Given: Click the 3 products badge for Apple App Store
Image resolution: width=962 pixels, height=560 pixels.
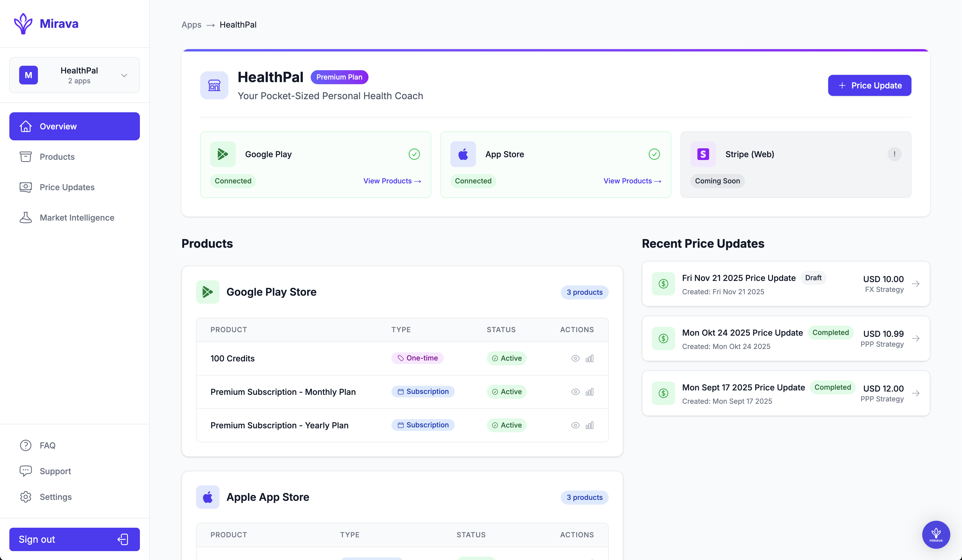Looking at the screenshot, I should pos(584,497).
